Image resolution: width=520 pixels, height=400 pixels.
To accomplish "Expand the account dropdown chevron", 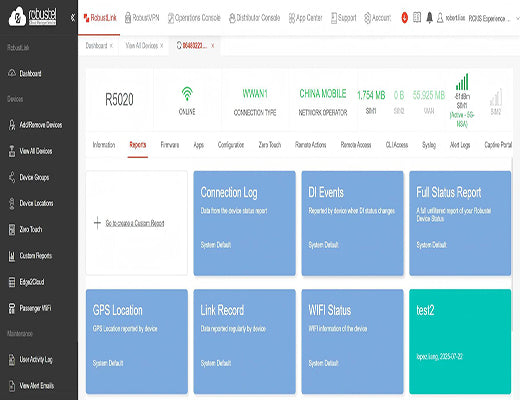I will click(x=517, y=19).
